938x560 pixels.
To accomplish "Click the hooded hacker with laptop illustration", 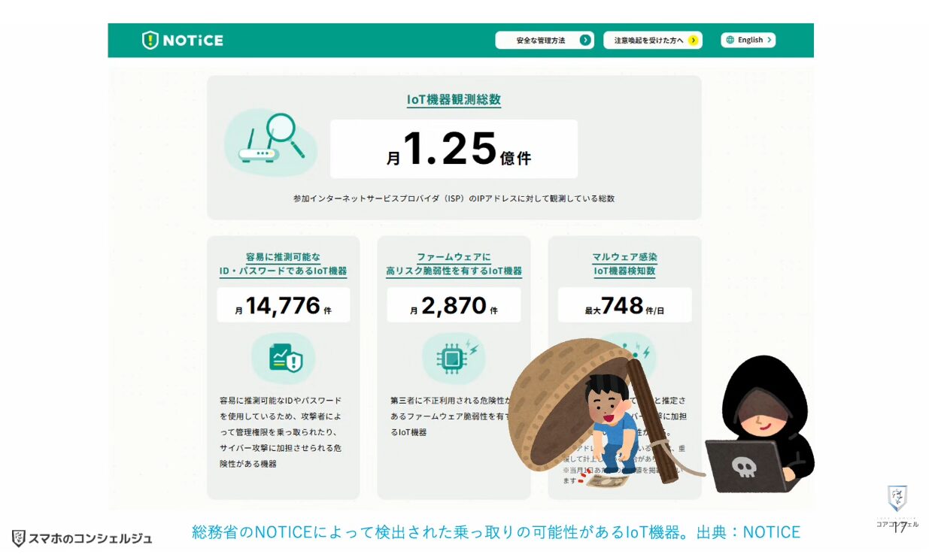I will click(x=761, y=428).
